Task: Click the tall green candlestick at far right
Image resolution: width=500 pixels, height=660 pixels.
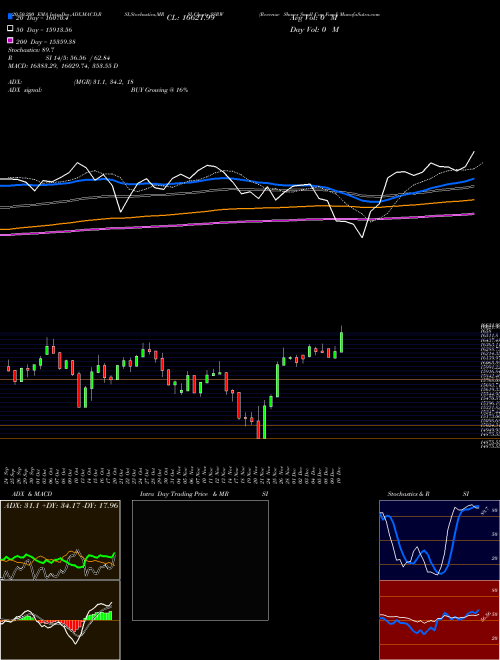Action: (341, 342)
